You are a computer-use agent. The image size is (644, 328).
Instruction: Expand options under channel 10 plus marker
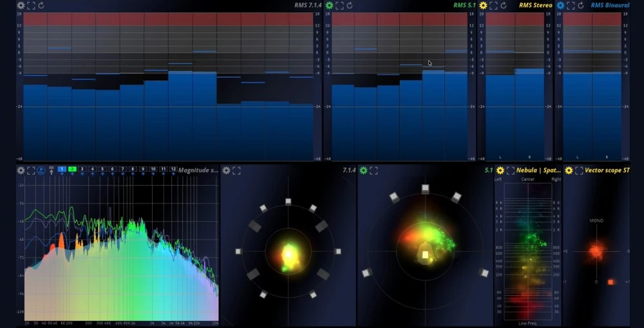click(x=153, y=174)
